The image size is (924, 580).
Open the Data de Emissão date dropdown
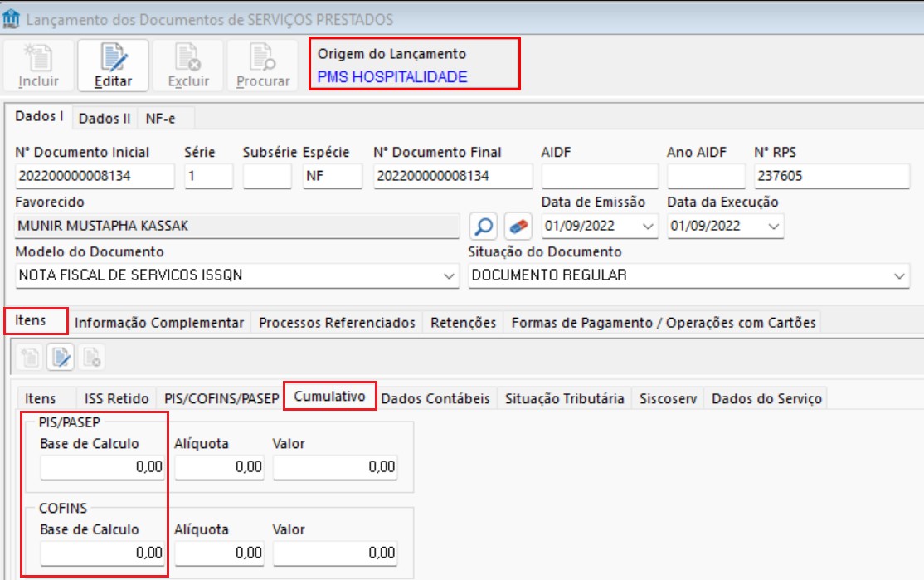coord(648,227)
